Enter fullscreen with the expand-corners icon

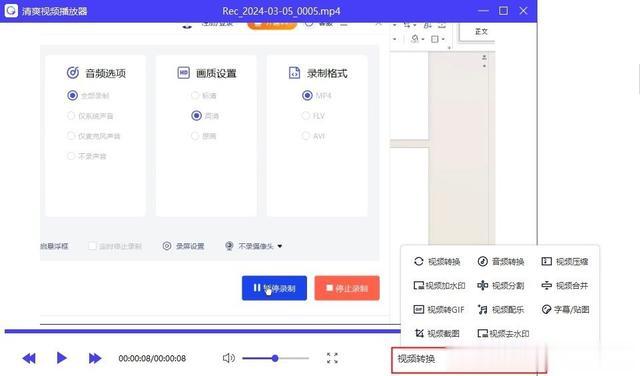click(332, 358)
